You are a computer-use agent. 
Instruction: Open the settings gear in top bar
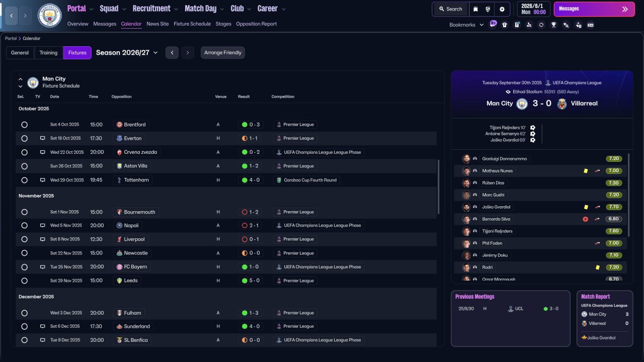(502, 9)
